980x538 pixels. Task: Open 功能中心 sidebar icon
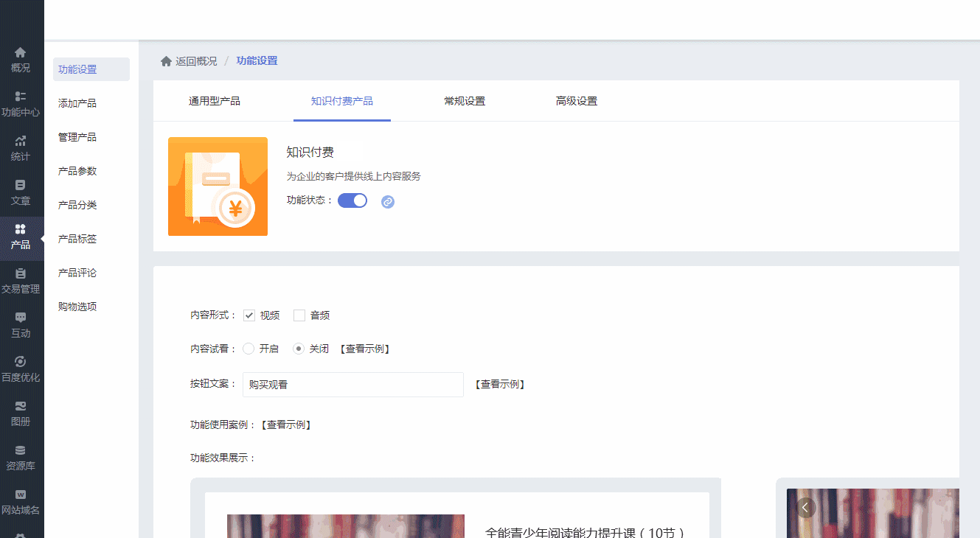point(21,97)
